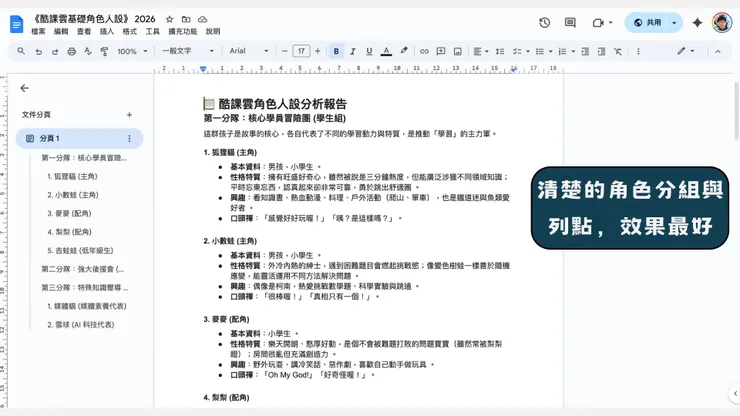Open text alignment dropdown
This screenshot has height=416, width=740.
pyautogui.click(x=481, y=51)
